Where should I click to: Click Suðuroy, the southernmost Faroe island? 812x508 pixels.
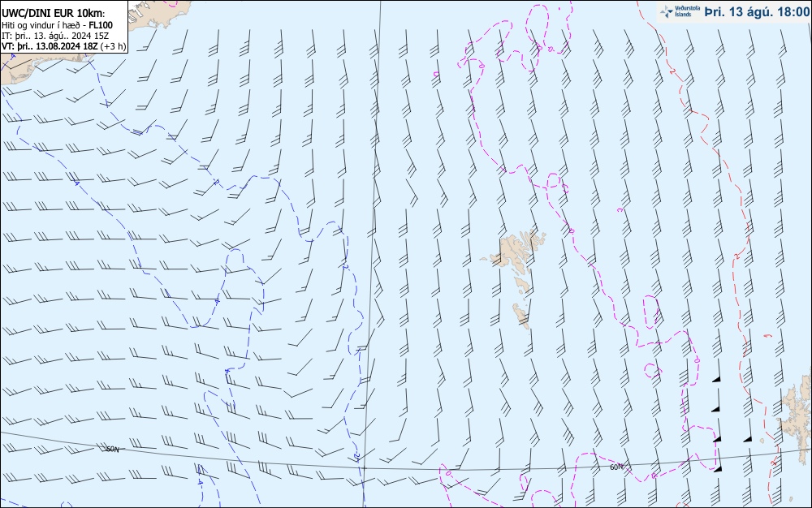521,316
